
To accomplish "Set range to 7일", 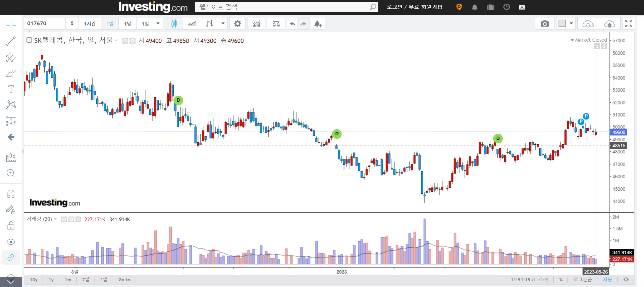I will pos(86,280).
